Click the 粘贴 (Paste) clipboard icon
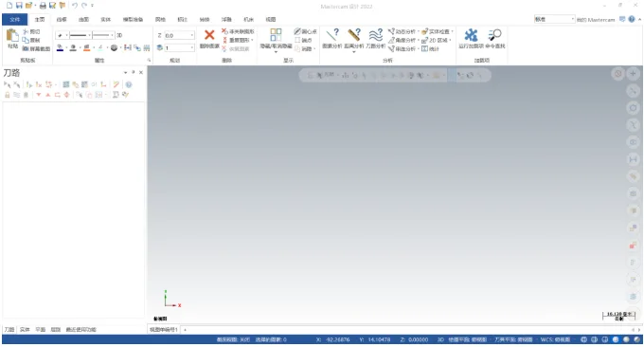This screenshot has height=347, width=644. pos(12,36)
